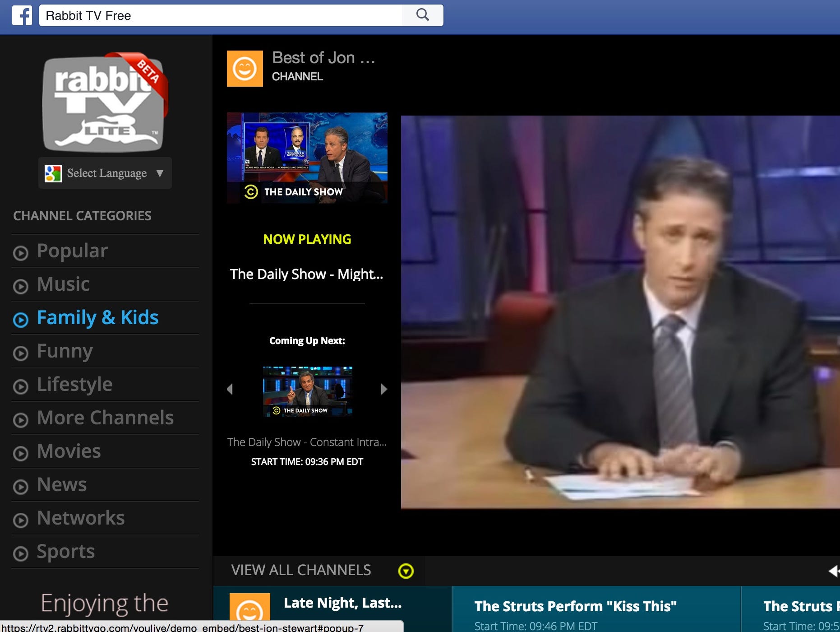Expand View All Channels with yellow arrow
The height and width of the screenshot is (632, 840).
coord(406,570)
